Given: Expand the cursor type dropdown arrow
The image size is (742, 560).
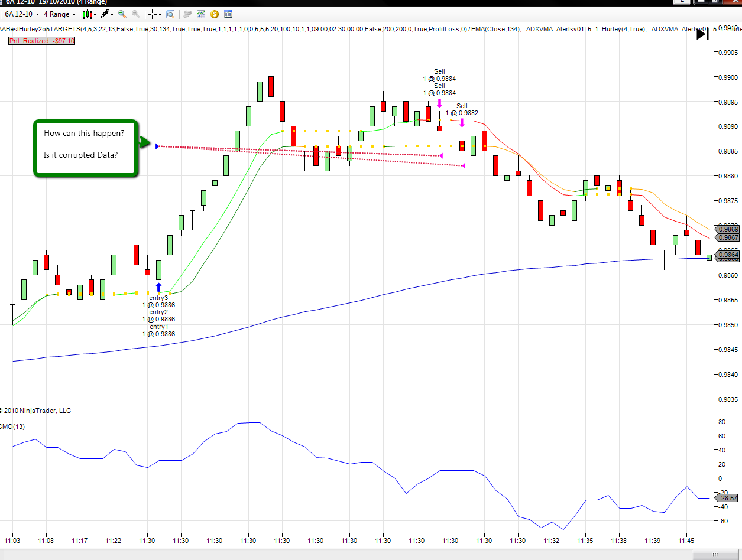Looking at the screenshot, I should 161,14.
